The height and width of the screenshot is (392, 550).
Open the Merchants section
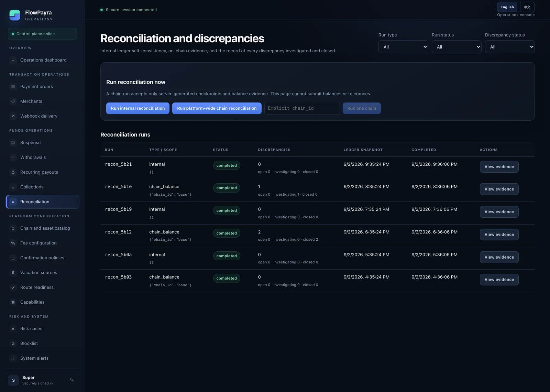pos(43,101)
